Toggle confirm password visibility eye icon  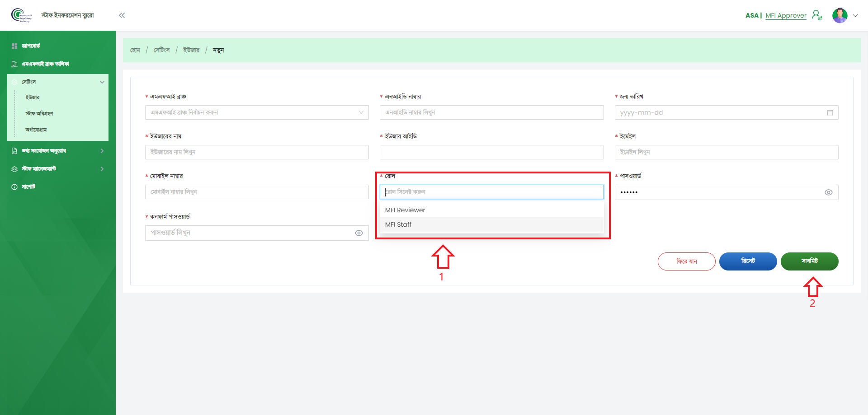click(x=359, y=233)
